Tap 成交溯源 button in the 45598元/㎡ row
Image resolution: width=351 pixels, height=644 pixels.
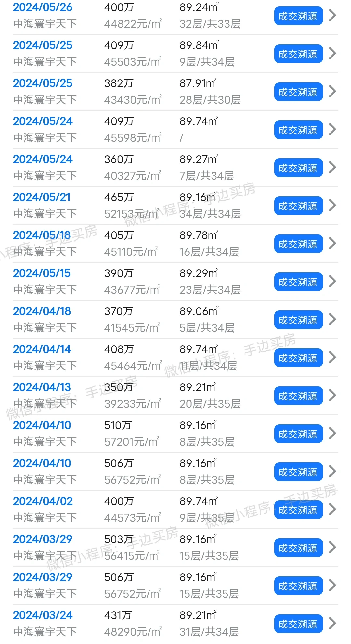tap(298, 130)
